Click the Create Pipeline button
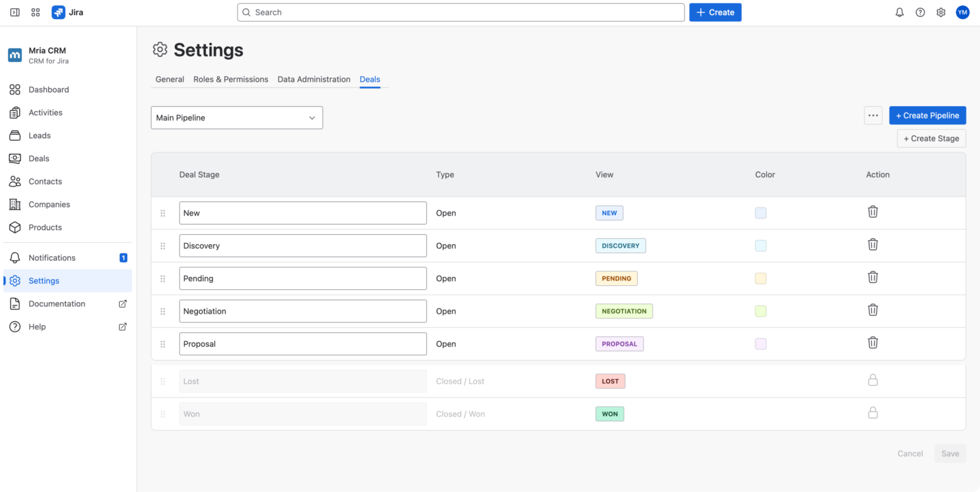Screen dimensions: 980x492 point(927,116)
